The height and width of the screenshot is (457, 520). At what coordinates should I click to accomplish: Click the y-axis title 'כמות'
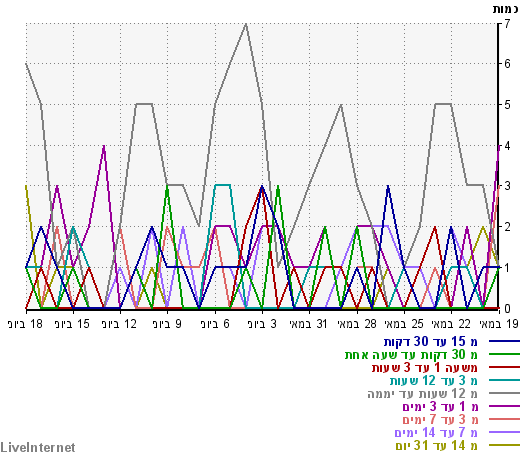(x=506, y=9)
